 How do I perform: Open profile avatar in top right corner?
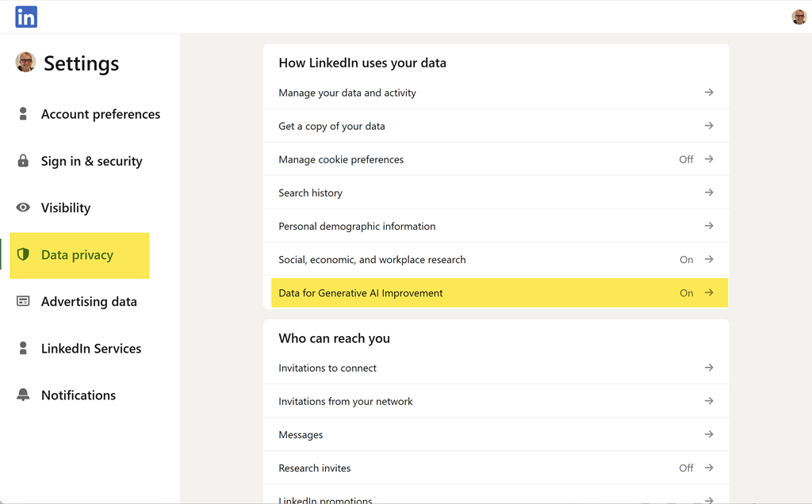(799, 17)
